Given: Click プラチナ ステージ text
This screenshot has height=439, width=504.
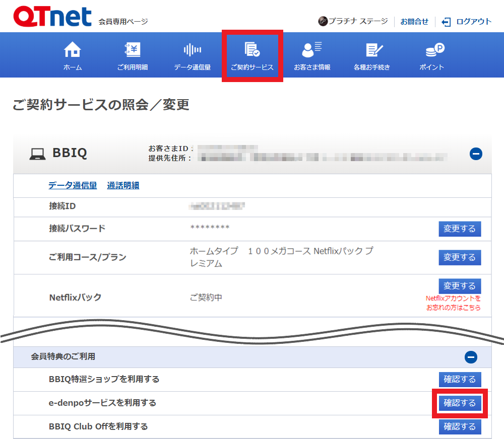Looking at the screenshot, I should click(358, 21).
